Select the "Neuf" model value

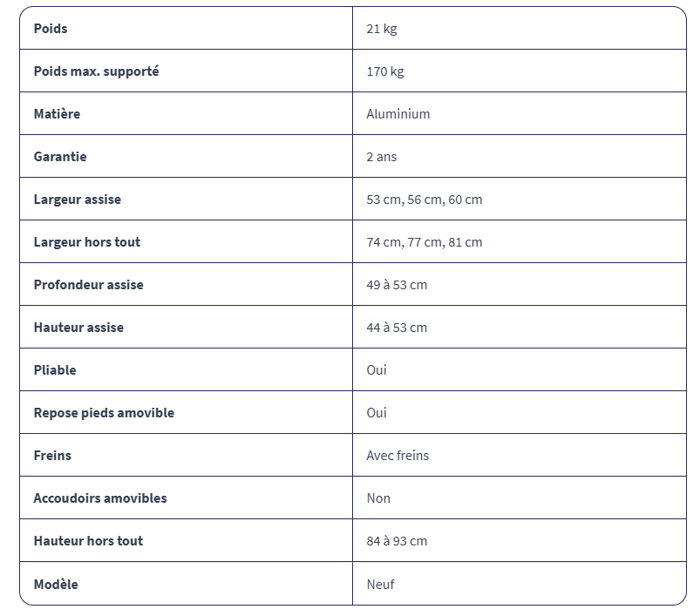pos(381,585)
